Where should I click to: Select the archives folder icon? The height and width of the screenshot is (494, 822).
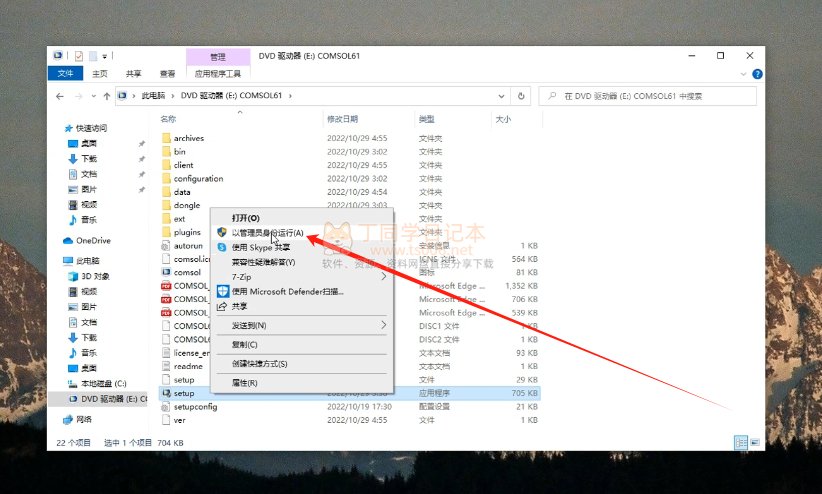166,138
